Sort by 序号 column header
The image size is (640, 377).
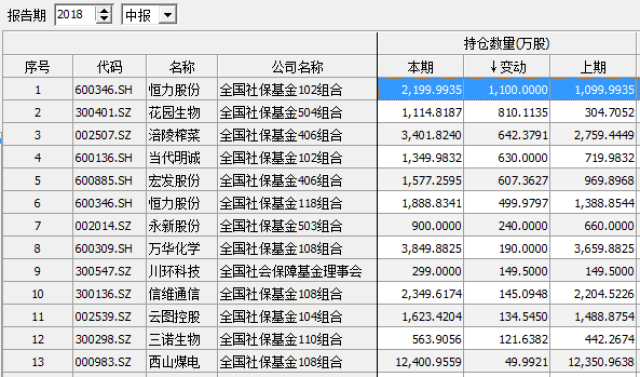(38, 67)
